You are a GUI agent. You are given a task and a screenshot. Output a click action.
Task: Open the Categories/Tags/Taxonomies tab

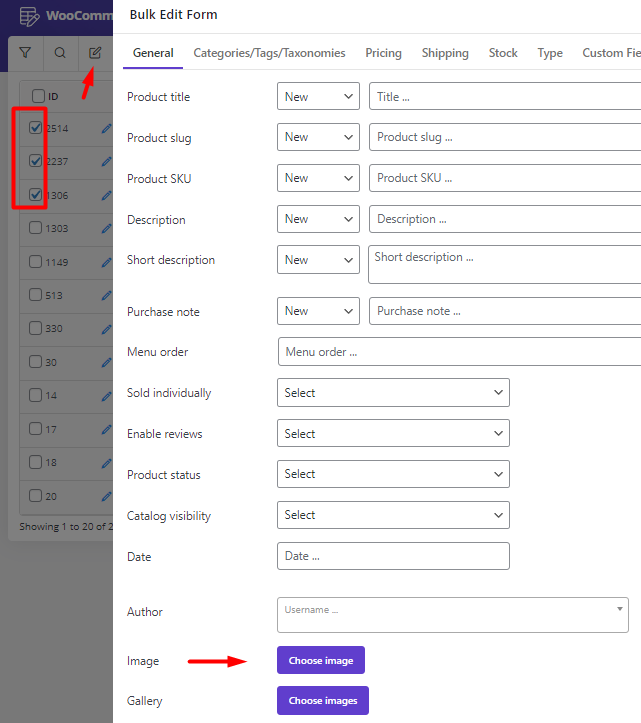point(269,53)
